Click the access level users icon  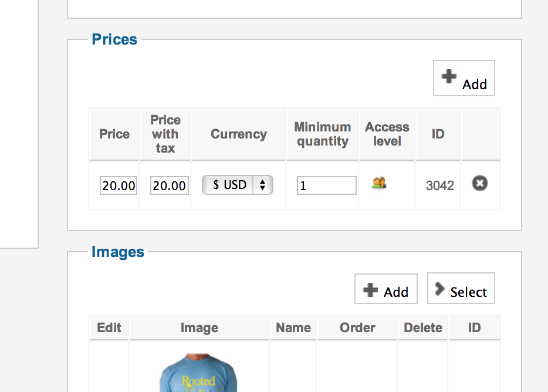[x=379, y=184]
